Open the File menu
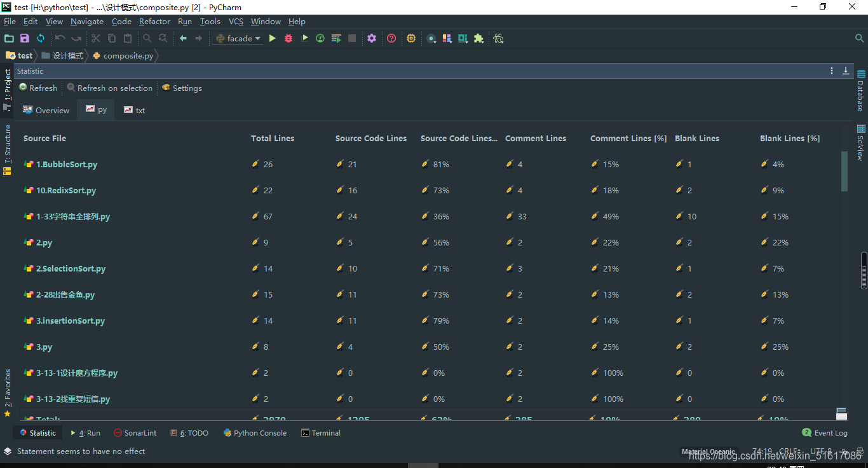The width and height of the screenshot is (868, 468). 10,22
